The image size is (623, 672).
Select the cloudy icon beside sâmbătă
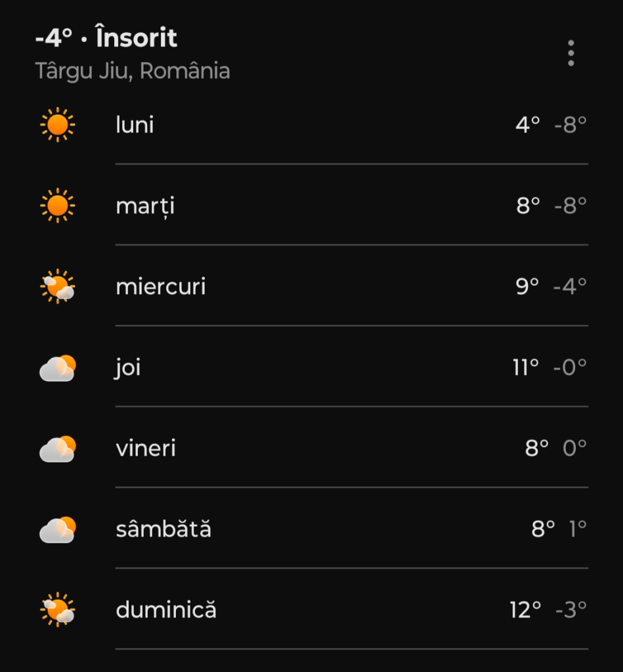(58, 529)
